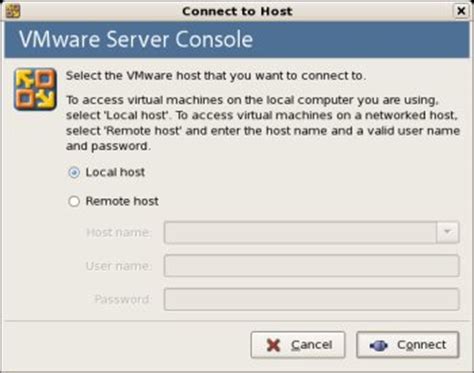The width and height of the screenshot is (474, 373).
Task: Click the small window icon in the title bar
Action: tap(13, 11)
